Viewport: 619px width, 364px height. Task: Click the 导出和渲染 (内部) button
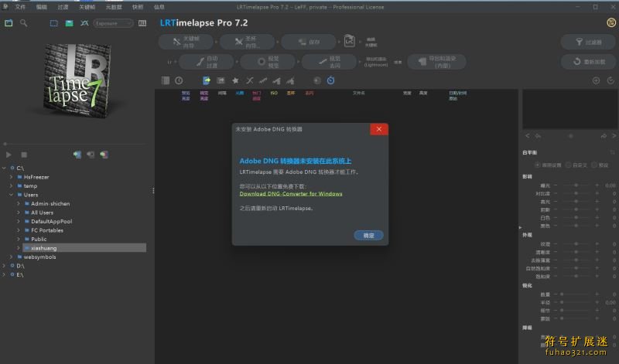[436, 62]
